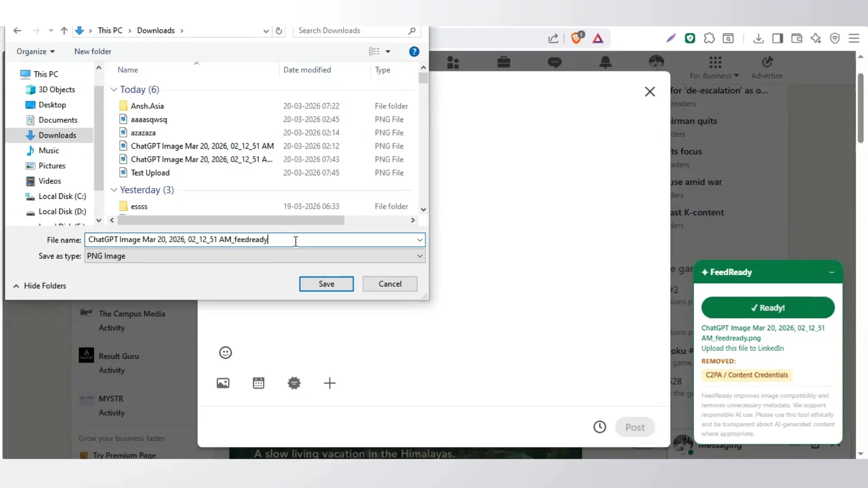Open the browser main menu
Screen dimensions: 868x488
click(854, 38)
